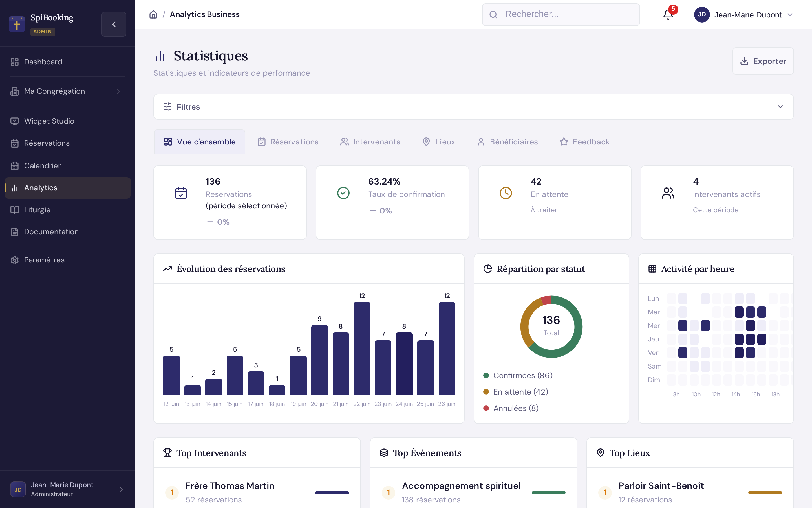Switch to the Feedback tab
This screenshot has width=812, height=508.
(x=584, y=142)
